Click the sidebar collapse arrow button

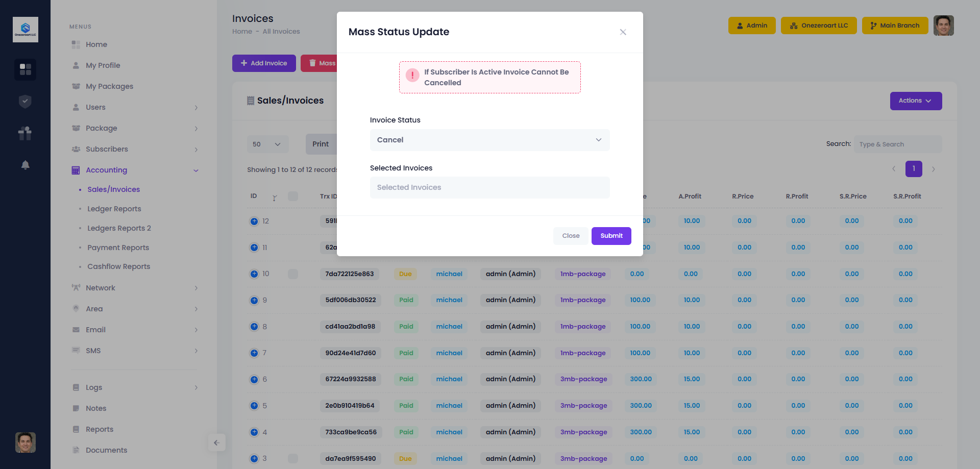tap(216, 442)
